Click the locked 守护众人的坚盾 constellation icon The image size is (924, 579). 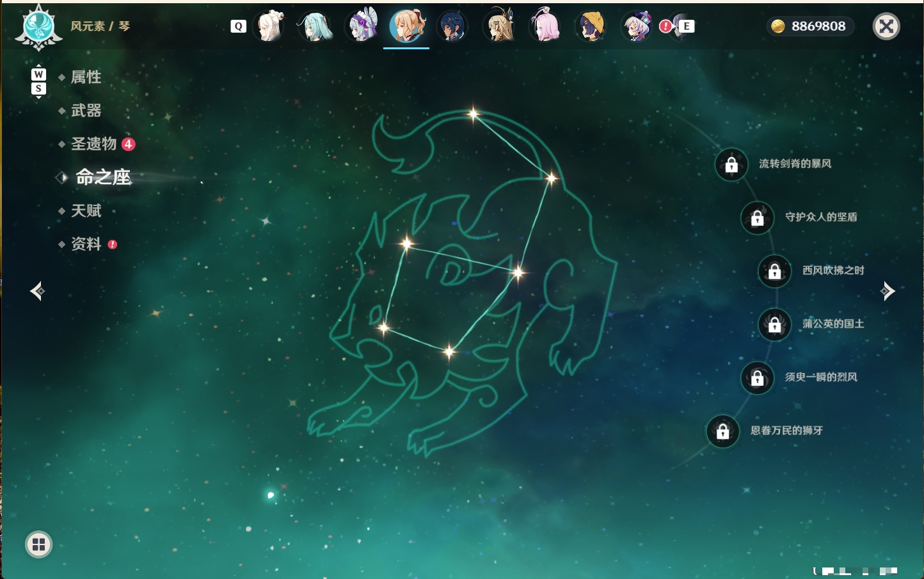758,218
